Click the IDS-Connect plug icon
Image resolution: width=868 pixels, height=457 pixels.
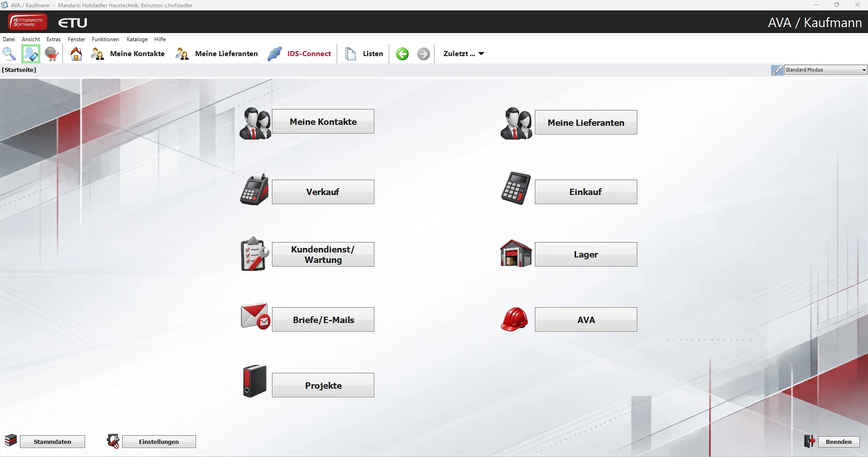275,54
